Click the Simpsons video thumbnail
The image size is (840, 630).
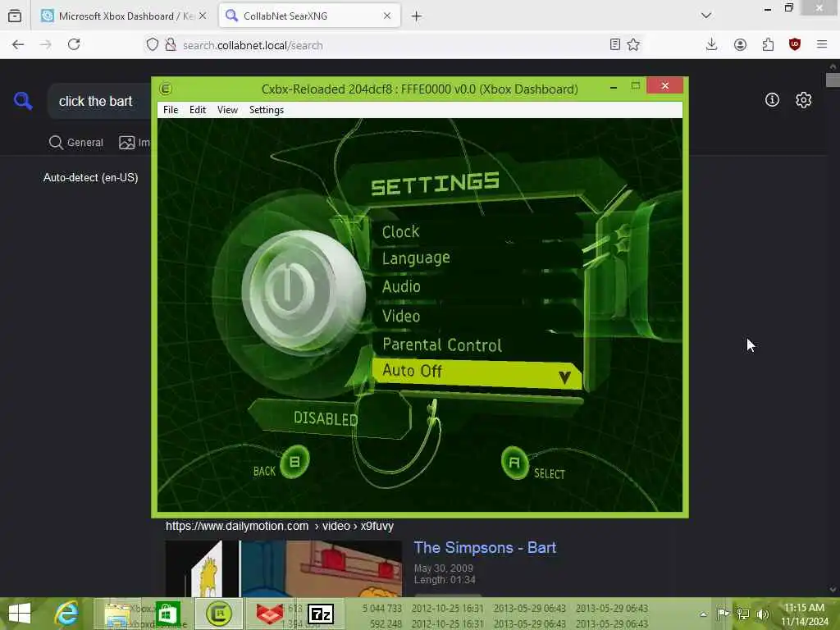point(283,568)
